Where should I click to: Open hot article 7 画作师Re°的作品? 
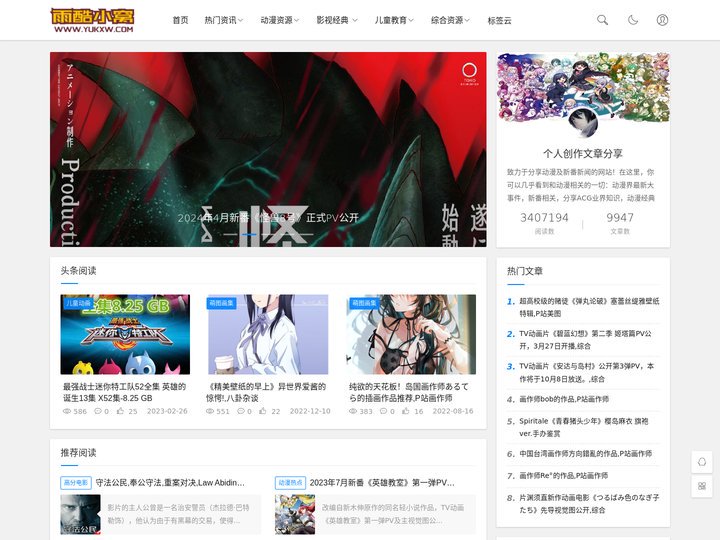tap(563, 475)
